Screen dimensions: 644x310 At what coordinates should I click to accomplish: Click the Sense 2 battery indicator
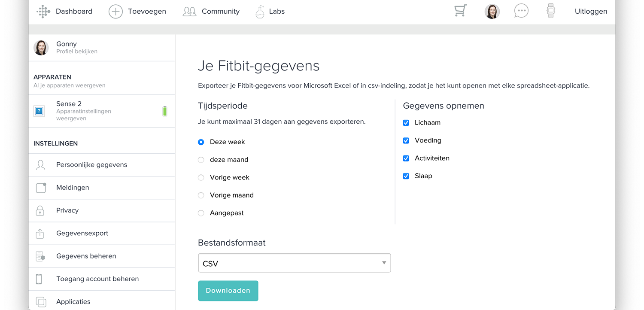[165, 111]
